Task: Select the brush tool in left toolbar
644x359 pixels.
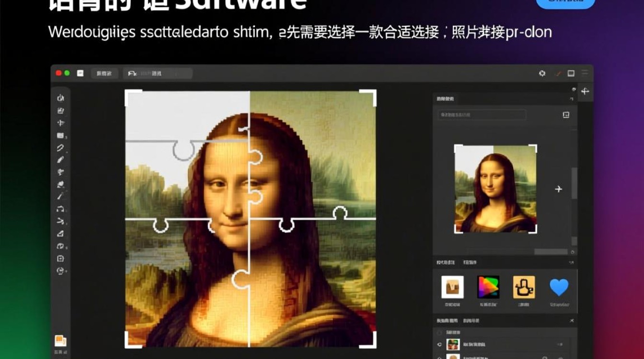Action: (x=60, y=160)
